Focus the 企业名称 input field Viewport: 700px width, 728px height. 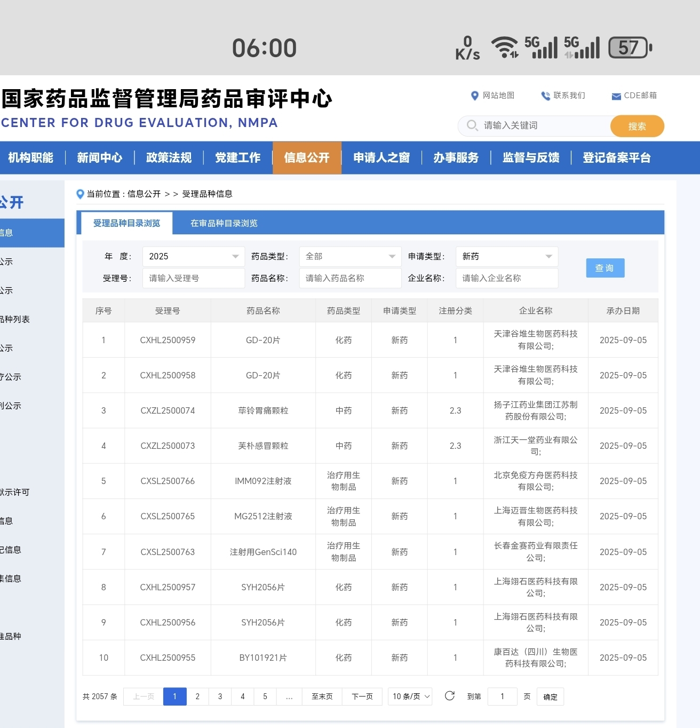507,278
